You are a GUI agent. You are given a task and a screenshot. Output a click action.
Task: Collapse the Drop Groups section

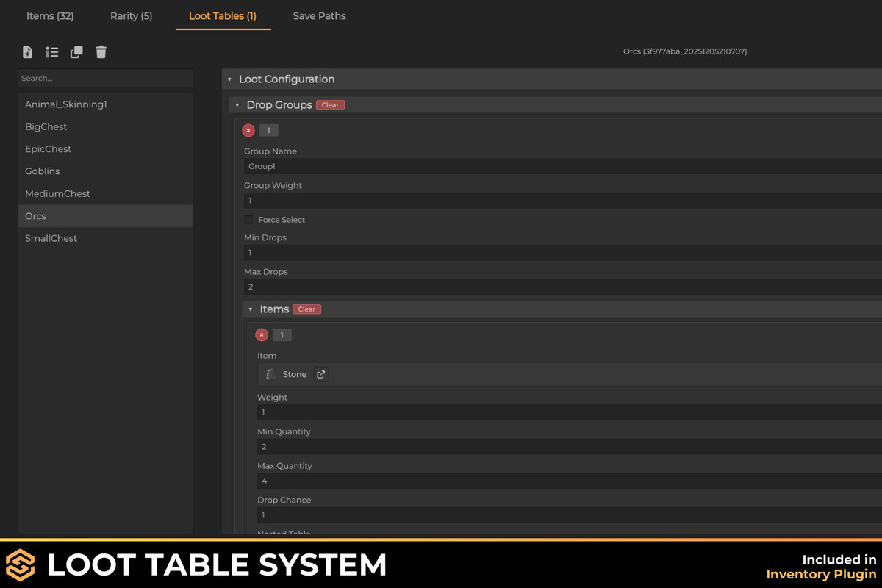pos(237,105)
